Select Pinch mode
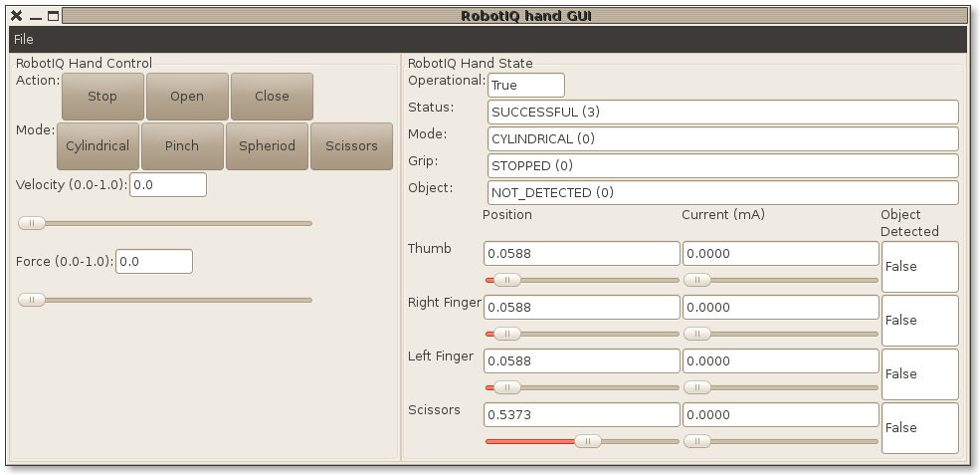The height and width of the screenshot is (475, 980). 182,146
